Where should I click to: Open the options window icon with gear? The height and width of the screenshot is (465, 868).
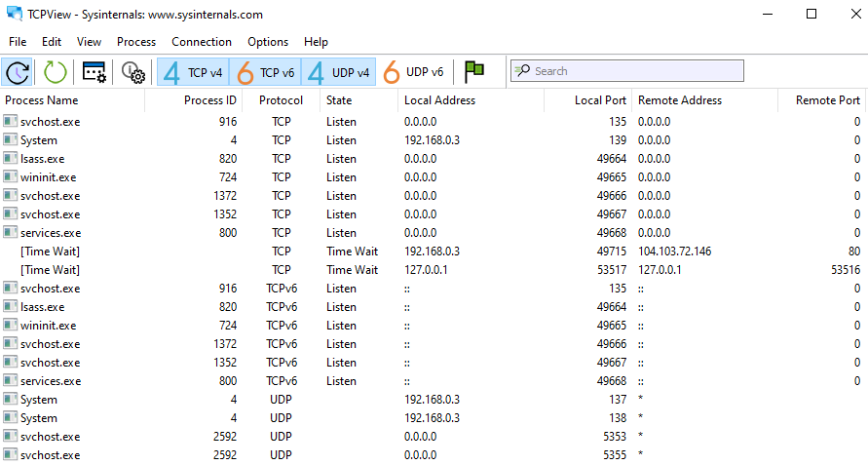coord(94,72)
